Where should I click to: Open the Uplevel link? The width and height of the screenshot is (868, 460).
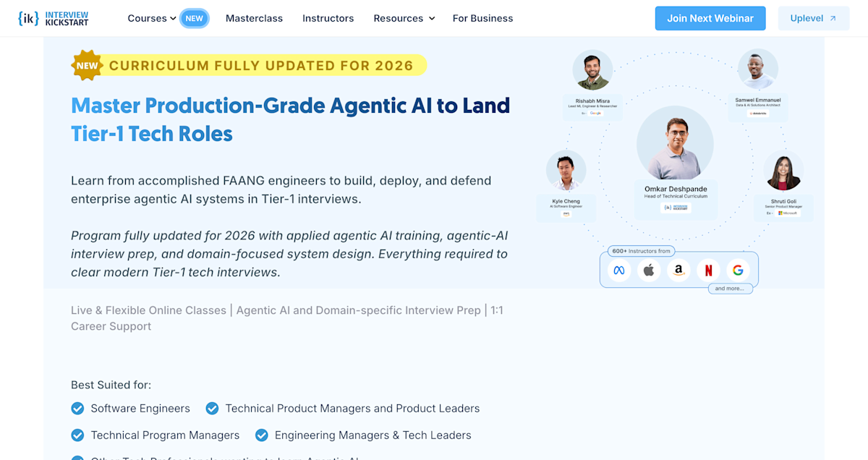[814, 18]
